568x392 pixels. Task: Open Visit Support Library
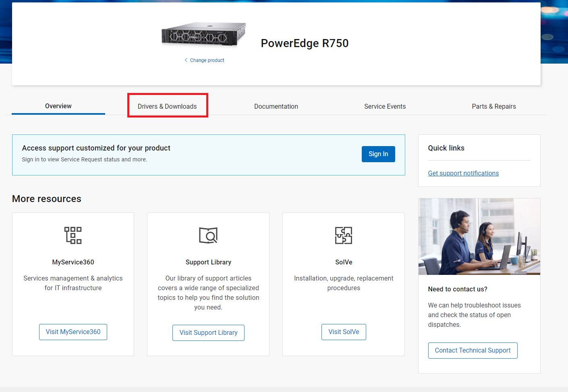pos(208,332)
